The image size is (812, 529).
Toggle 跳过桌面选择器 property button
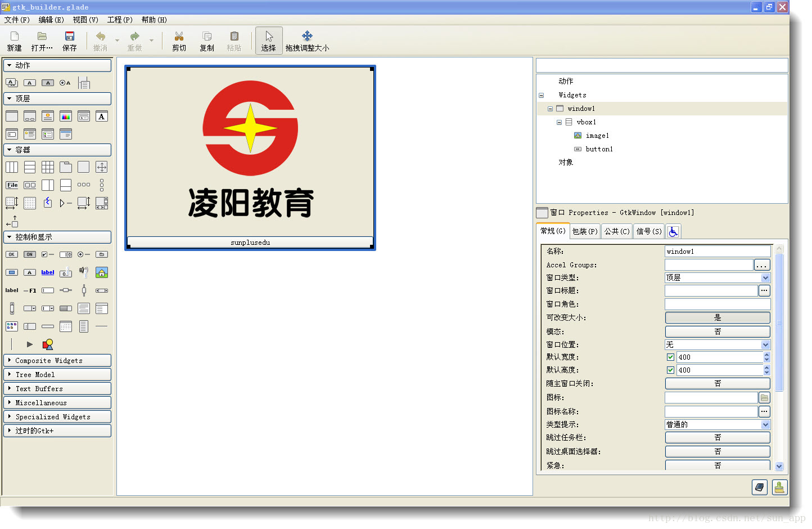coord(718,451)
